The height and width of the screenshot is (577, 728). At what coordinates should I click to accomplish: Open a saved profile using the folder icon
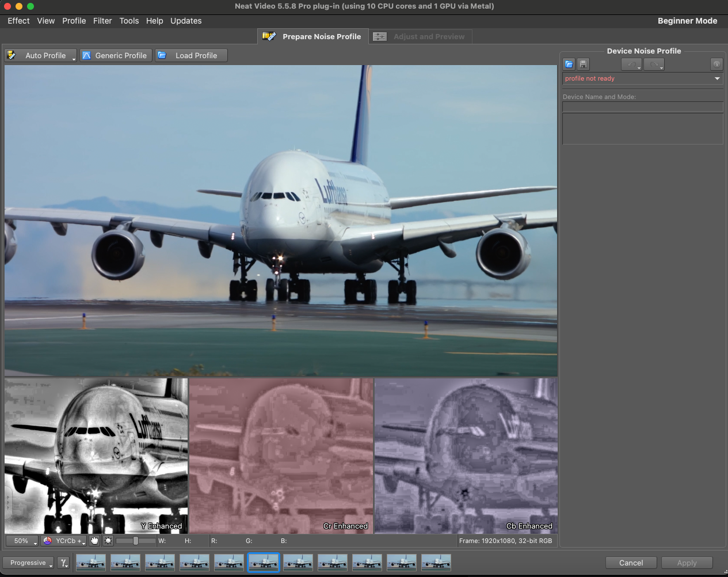tap(569, 64)
